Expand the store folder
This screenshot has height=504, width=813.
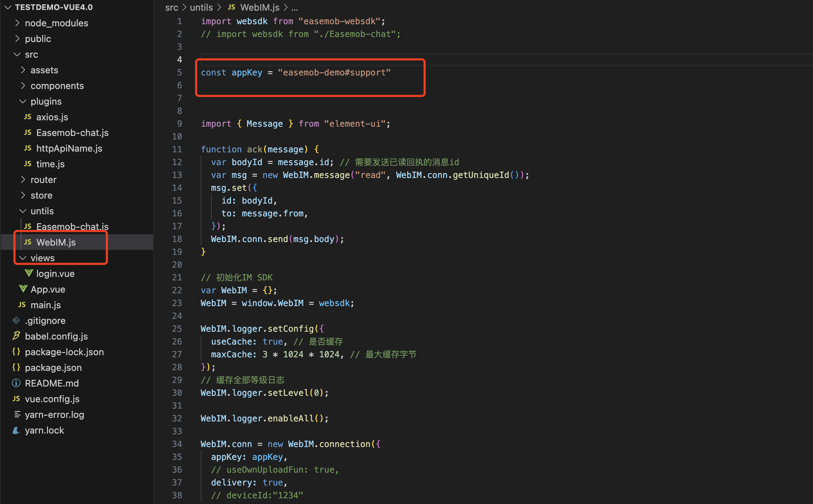pos(22,195)
